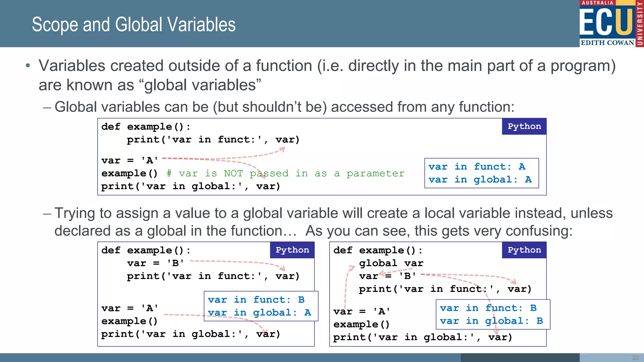Viewport: 644px width, 362px height.
Task: Click 'Global variables can be accessed' sub-bullet
Action: click(284, 107)
